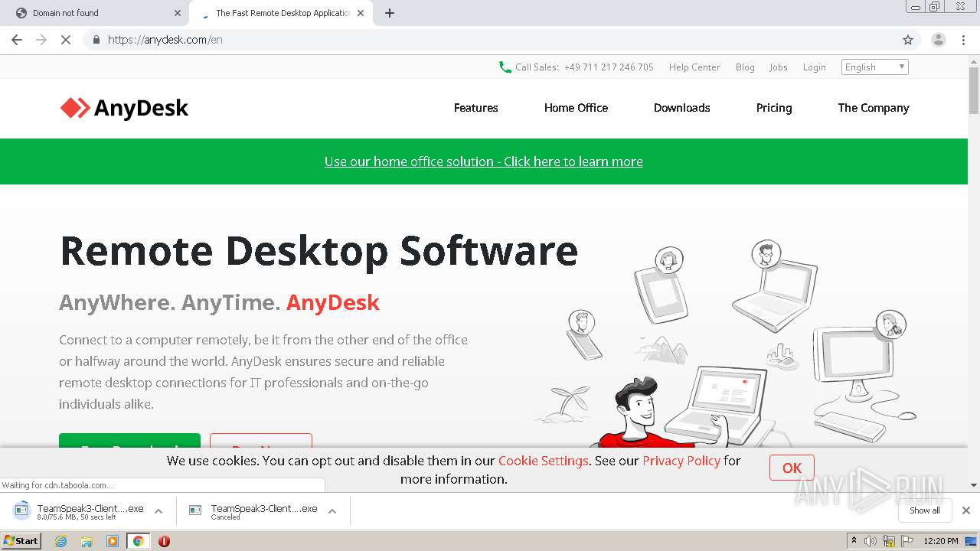Open the Pricing page
The height and width of the screenshot is (551, 980).
(x=774, y=108)
